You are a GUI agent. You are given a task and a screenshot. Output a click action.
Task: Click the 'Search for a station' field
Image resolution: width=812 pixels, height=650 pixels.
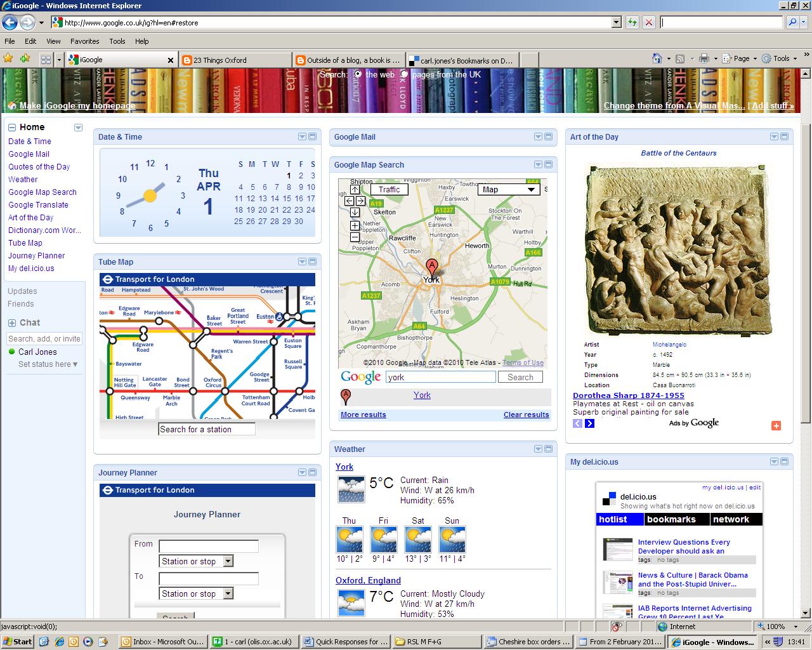point(207,429)
